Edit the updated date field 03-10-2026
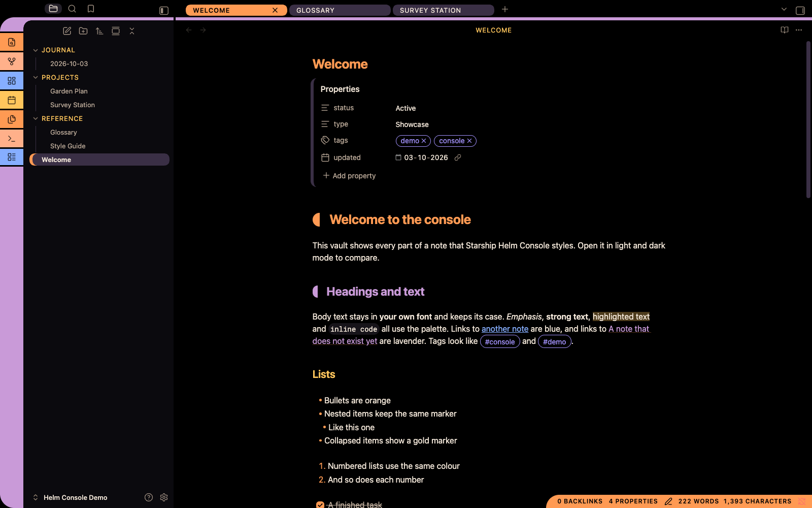The width and height of the screenshot is (812, 508). (x=426, y=158)
